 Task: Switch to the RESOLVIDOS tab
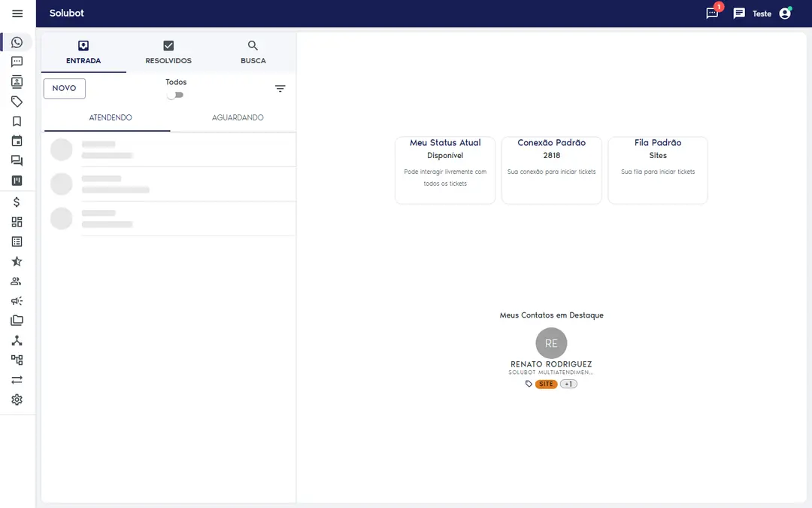(x=168, y=53)
